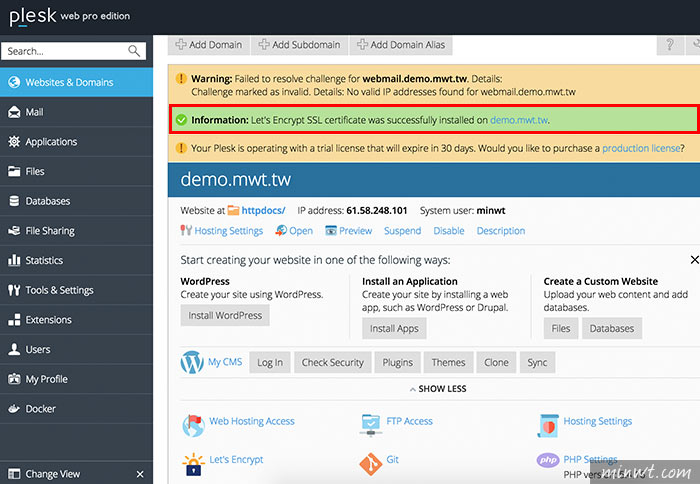Image resolution: width=700 pixels, height=484 pixels.
Task: Open the production license link
Action: point(641,148)
